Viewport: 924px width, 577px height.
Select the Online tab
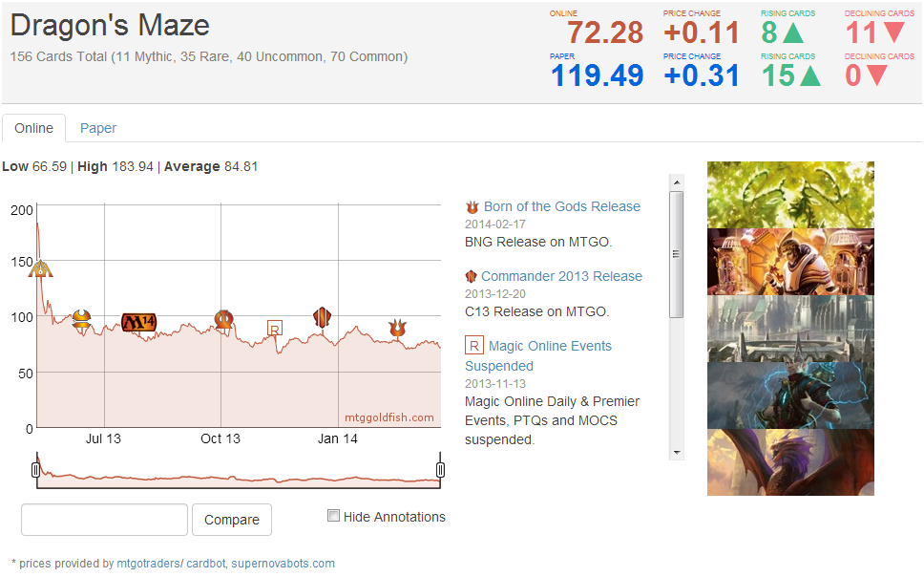click(x=34, y=128)
